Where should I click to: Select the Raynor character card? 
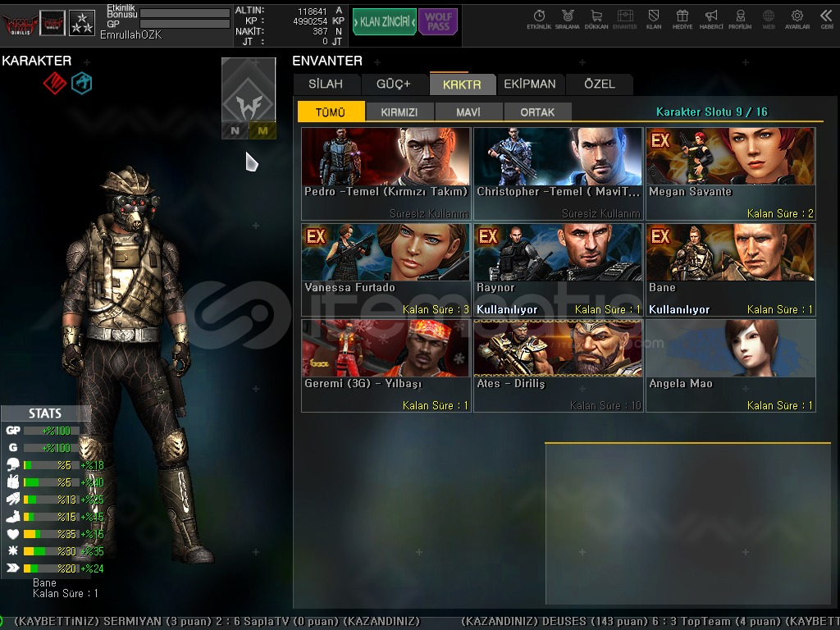pos(558,270)
